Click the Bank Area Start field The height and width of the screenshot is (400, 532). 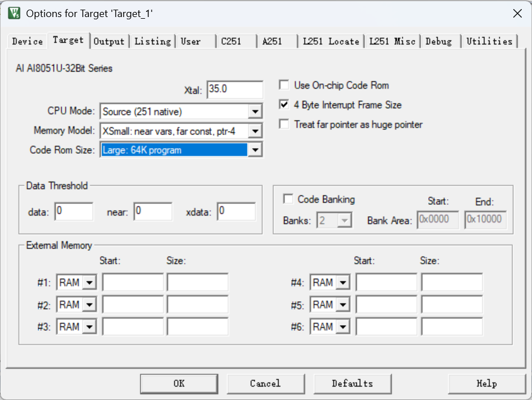[x=438, y=220]
